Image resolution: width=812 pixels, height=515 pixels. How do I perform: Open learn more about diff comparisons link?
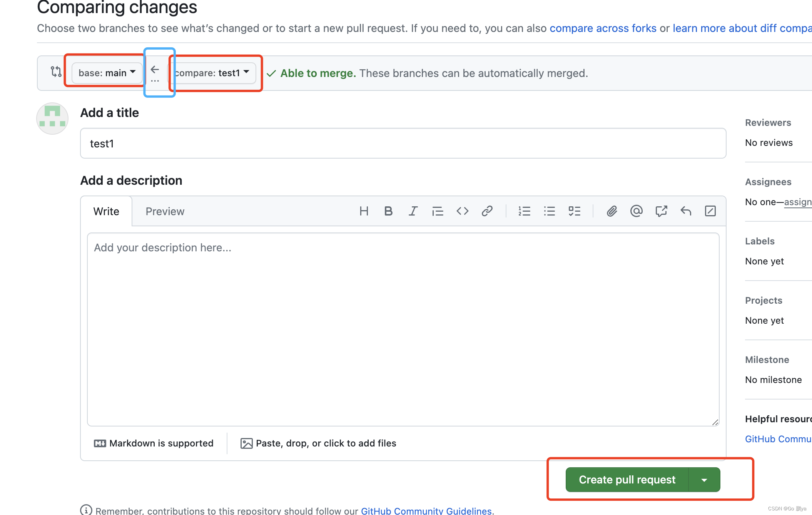pyautogui.click(x=742, y=28)
